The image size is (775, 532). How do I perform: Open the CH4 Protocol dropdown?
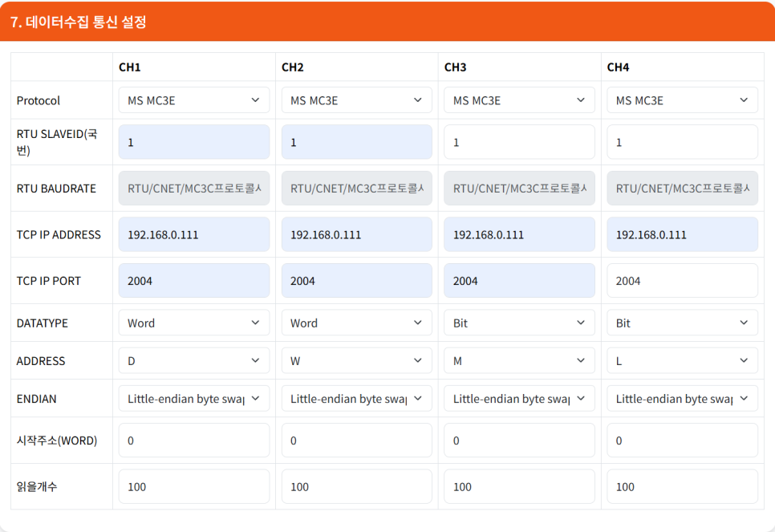682,99
